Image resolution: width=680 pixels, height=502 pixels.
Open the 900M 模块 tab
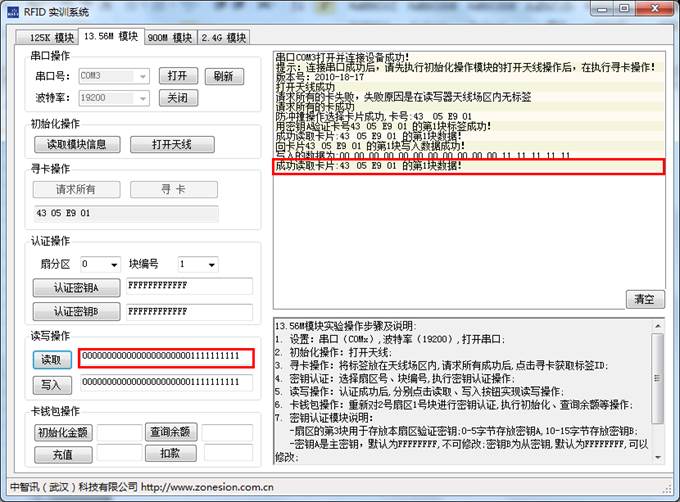pos(169,38)
